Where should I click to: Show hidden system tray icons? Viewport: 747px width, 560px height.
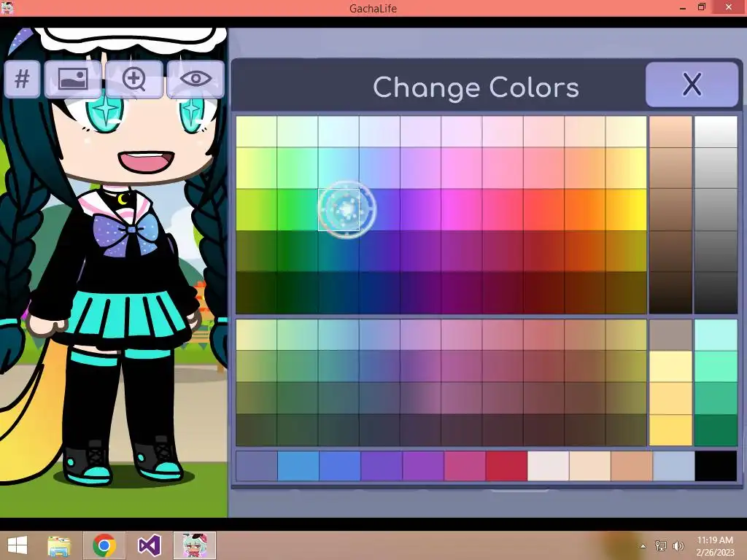click(x=643, y=545)
